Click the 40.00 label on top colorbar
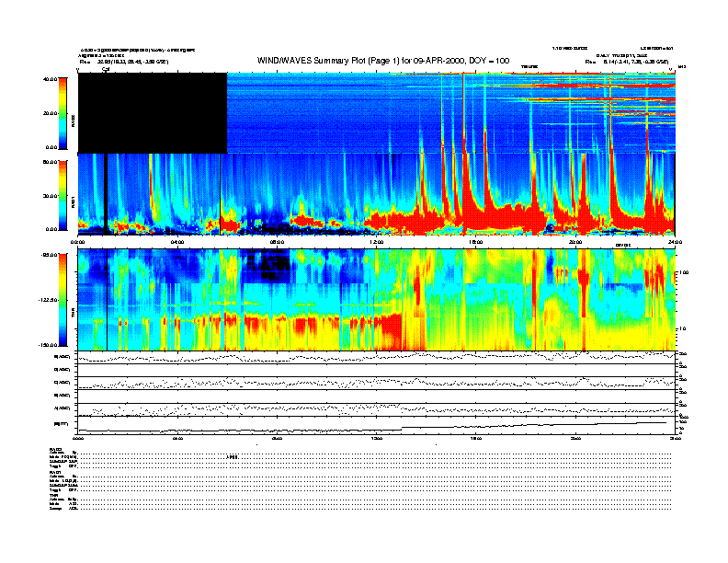This screenshot has width=728, height=563. tap(51, 79)
